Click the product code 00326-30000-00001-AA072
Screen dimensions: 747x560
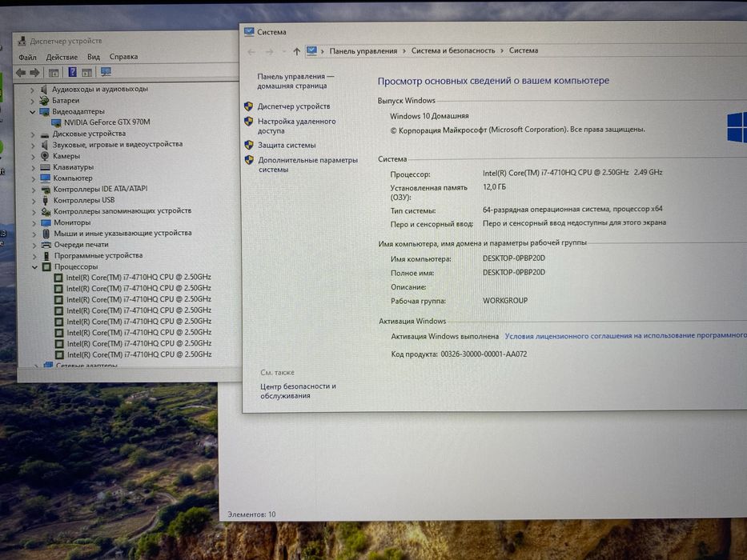pyautogui.click(x=484, y=354)
